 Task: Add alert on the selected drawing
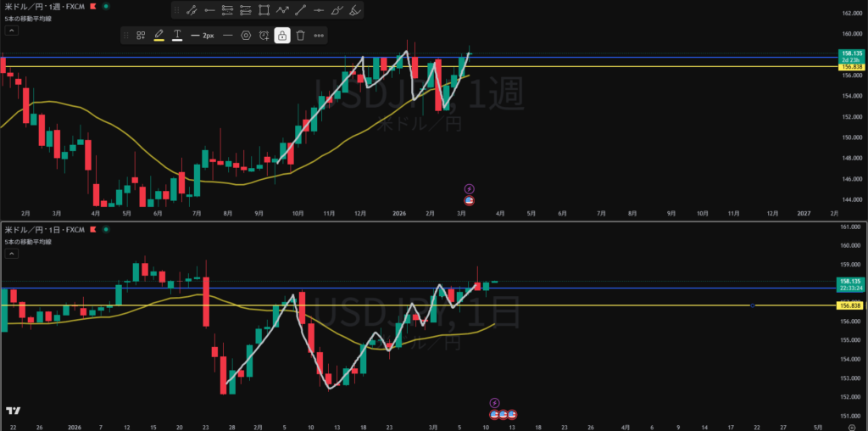click(264, 36)
